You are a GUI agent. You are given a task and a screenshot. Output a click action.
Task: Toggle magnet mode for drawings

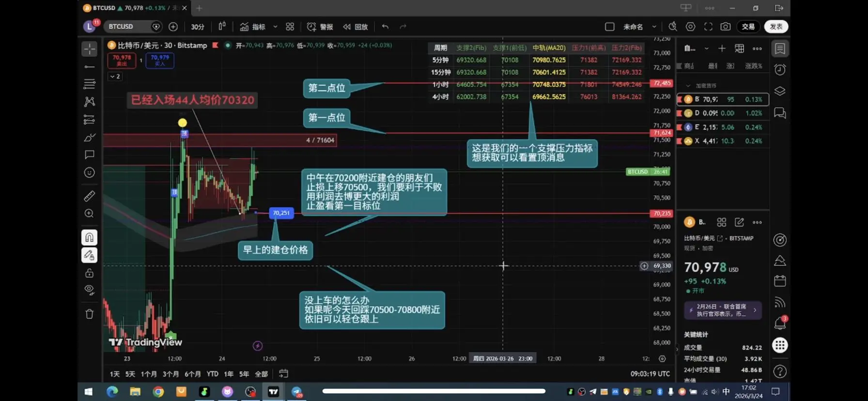click(90, 237)
